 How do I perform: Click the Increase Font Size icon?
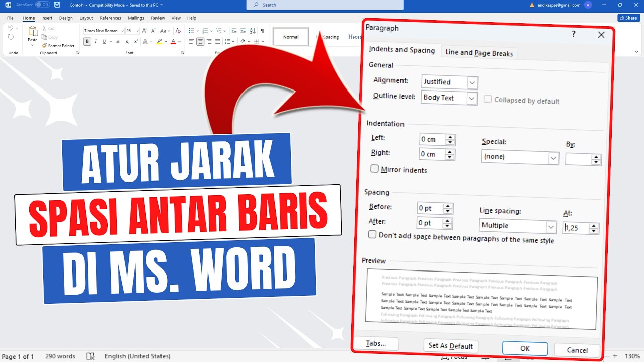pyautogui.click(x=145, y=31)
